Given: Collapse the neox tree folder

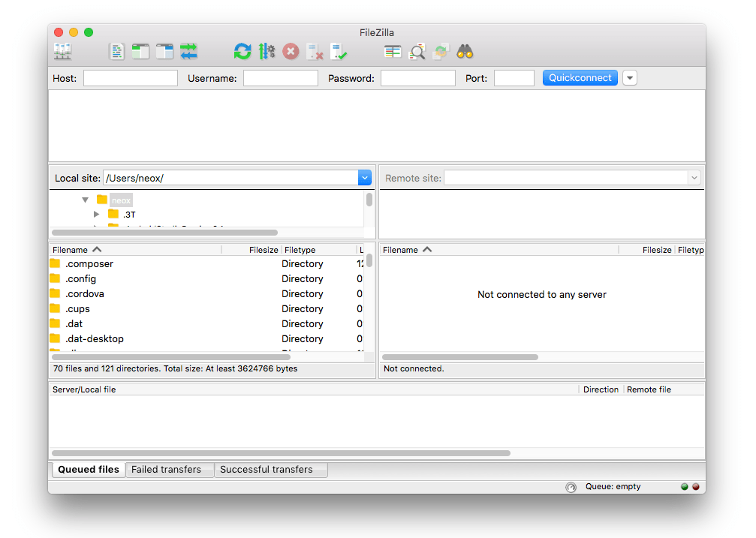Looking at the screenshot, I should pyautogui.click(x=86, y=200).
